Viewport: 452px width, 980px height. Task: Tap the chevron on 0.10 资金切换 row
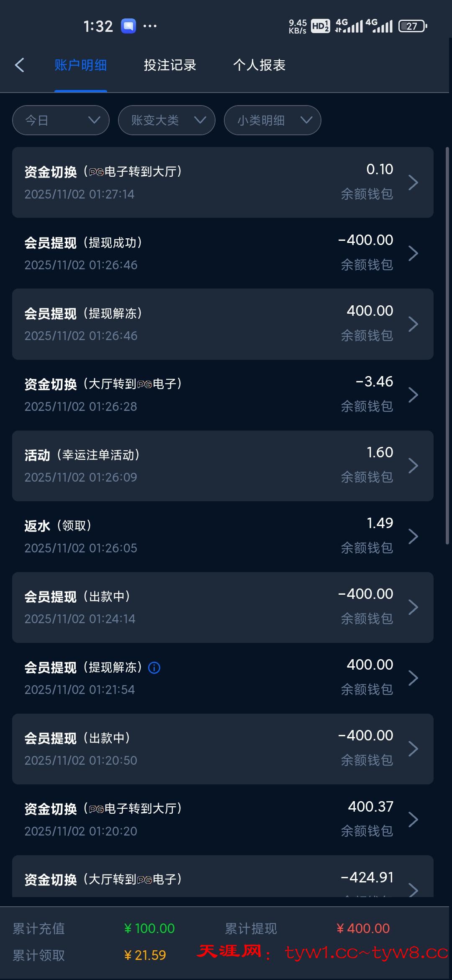413,183
